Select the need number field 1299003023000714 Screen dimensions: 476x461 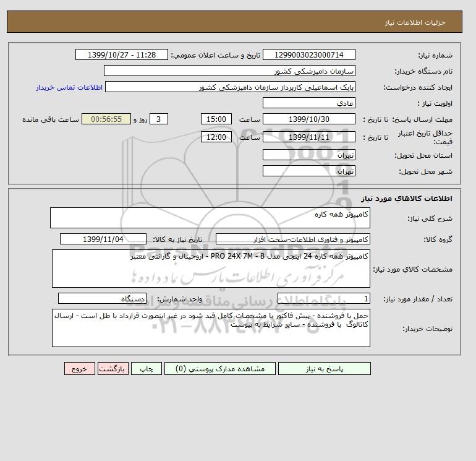tap(308, 54)
